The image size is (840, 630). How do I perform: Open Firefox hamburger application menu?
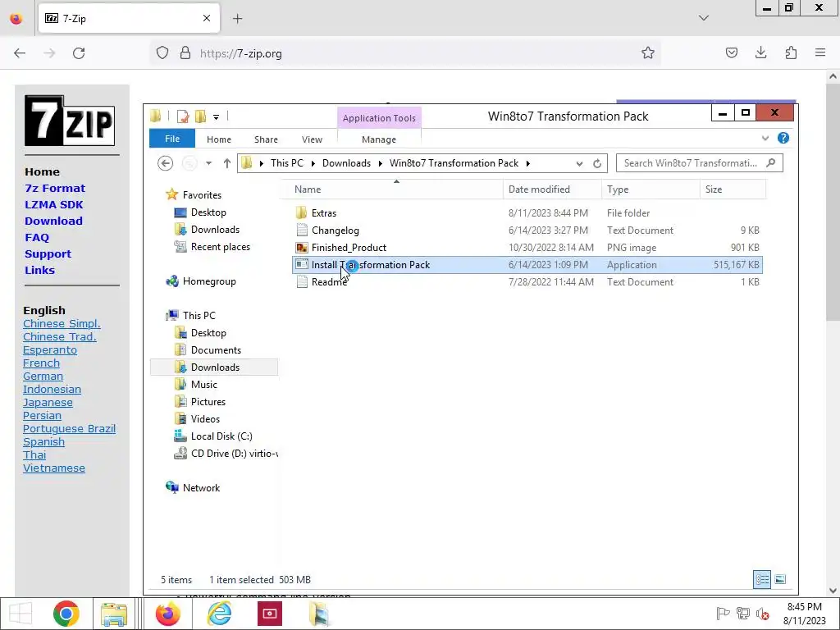[820, 52]
